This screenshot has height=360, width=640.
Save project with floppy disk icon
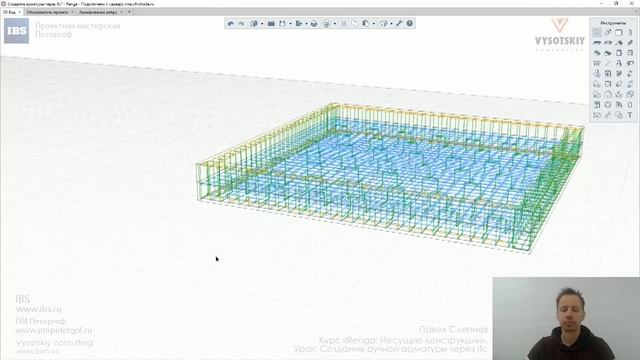282,24
